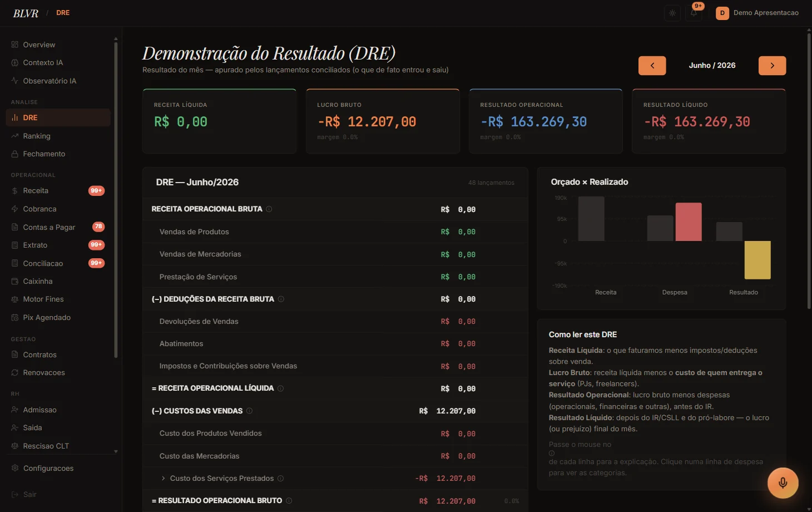
Task: Click the Contratos document icon
Action: pyautogui.click(x=15, y=355)
